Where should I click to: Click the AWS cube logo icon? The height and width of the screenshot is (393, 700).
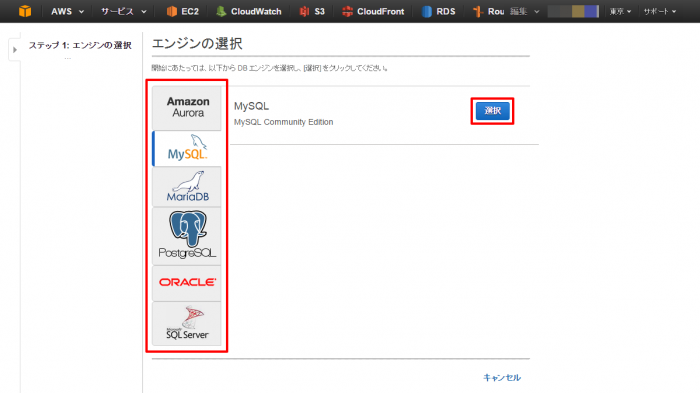tap(25, 11)
